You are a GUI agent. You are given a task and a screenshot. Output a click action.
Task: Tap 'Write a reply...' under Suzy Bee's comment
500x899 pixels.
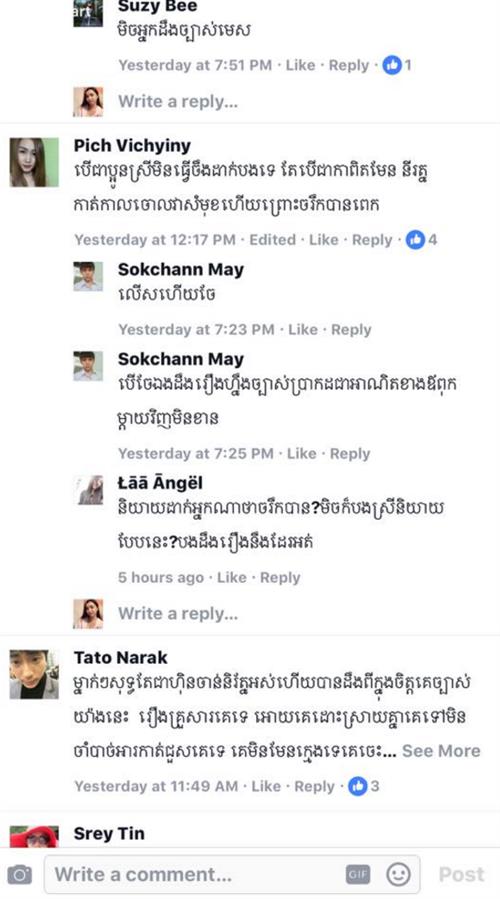coord(178,101)
